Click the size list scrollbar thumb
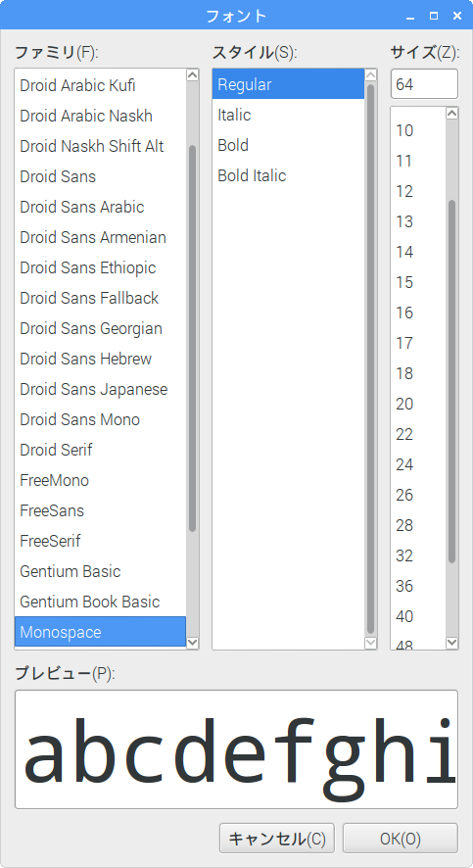 click(452, 382)
